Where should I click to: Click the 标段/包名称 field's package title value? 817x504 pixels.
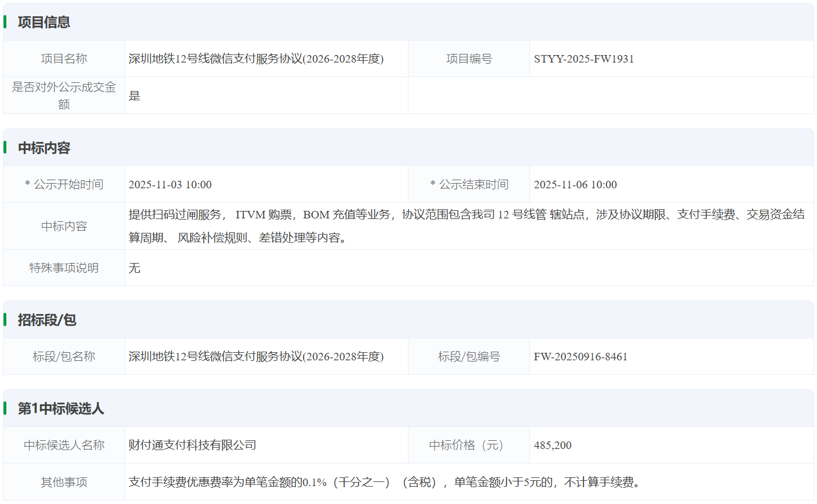pyautogui.click(x=256, y=356)
